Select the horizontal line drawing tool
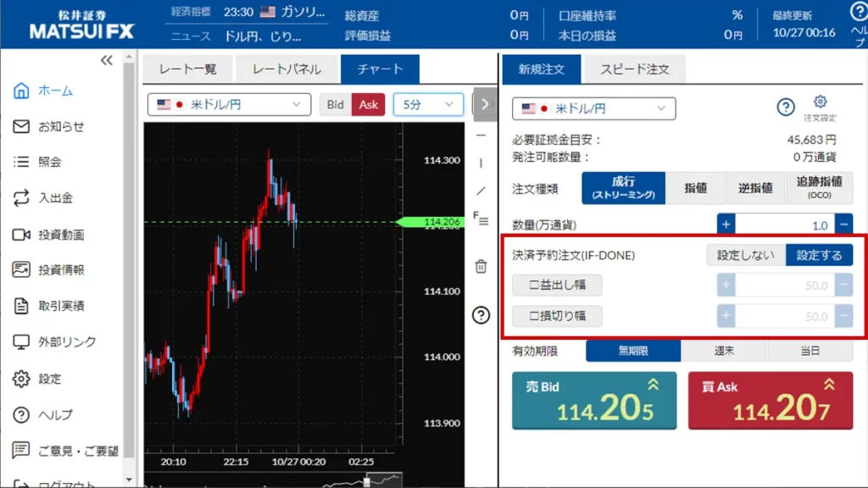The height and width of the screenshot is (488, 868). [481, 136]
